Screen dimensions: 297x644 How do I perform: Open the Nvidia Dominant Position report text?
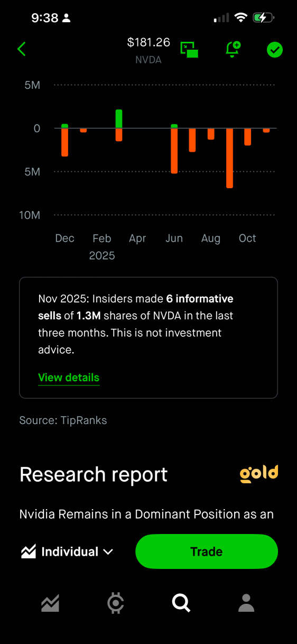tap(146, 514)
